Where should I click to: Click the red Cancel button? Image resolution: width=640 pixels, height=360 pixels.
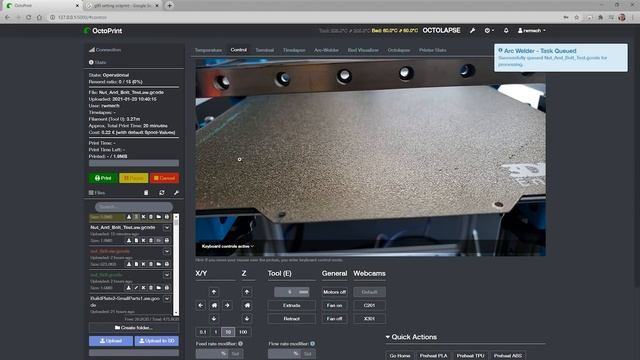(x=164, y=178)
